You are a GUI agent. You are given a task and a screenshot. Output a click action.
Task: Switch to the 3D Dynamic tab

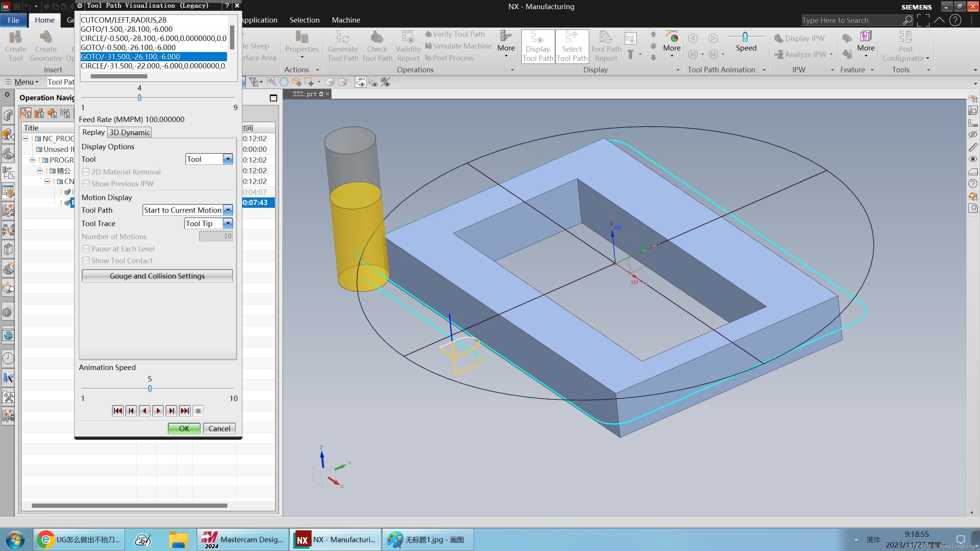129,132
